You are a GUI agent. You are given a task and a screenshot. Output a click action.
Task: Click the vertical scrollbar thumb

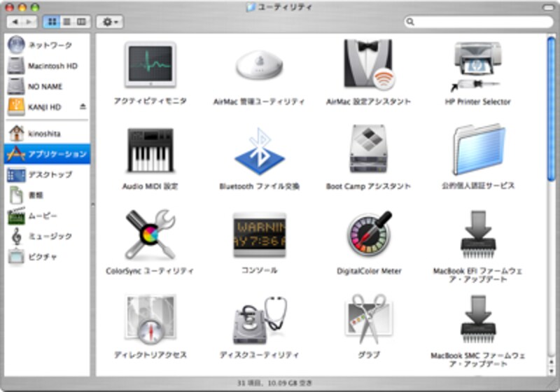tap(552, 110)
